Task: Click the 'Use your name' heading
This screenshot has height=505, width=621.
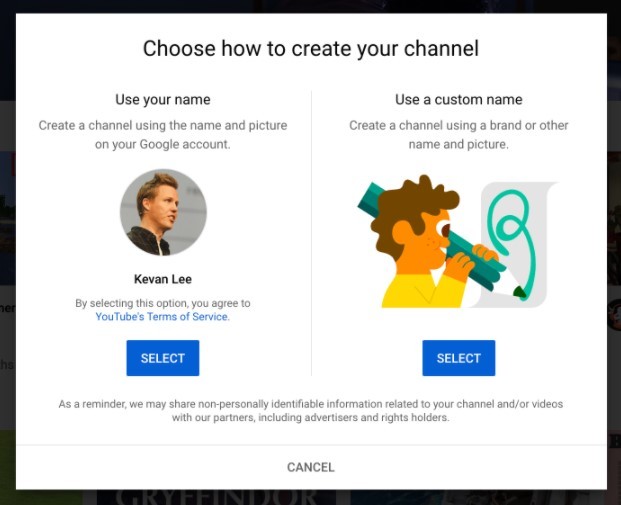Action: click(163, 99)
